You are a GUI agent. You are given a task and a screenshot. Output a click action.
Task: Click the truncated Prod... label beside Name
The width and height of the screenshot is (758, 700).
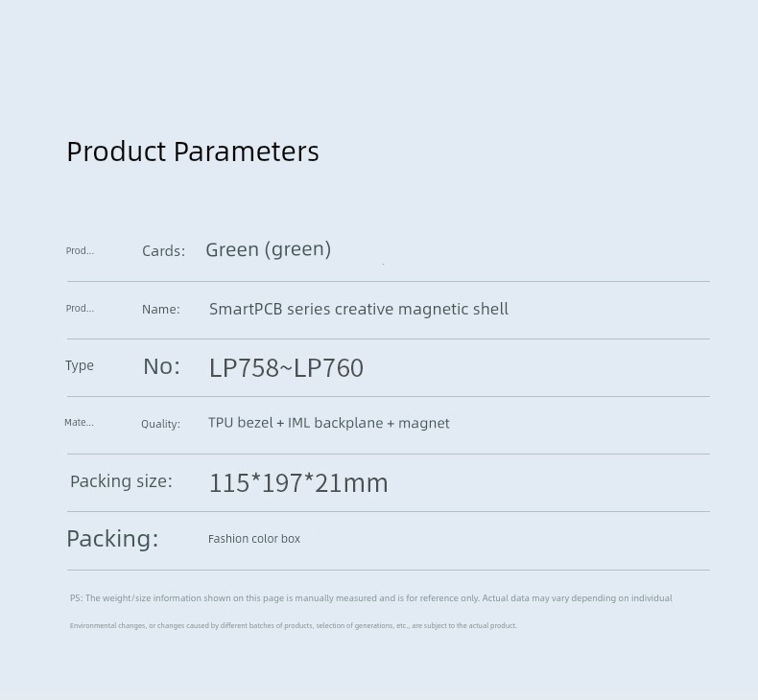coord(80,308)
